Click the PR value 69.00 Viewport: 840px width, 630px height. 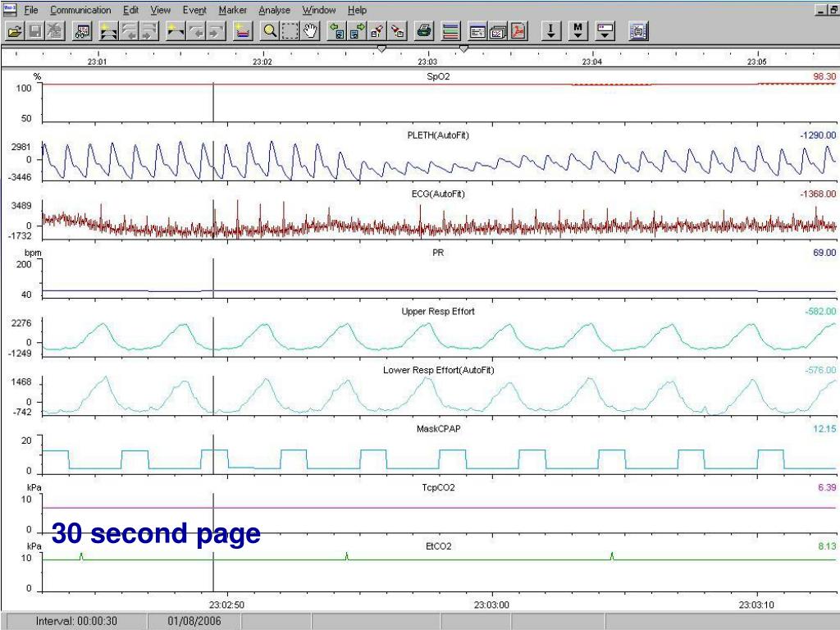(824, 253)
